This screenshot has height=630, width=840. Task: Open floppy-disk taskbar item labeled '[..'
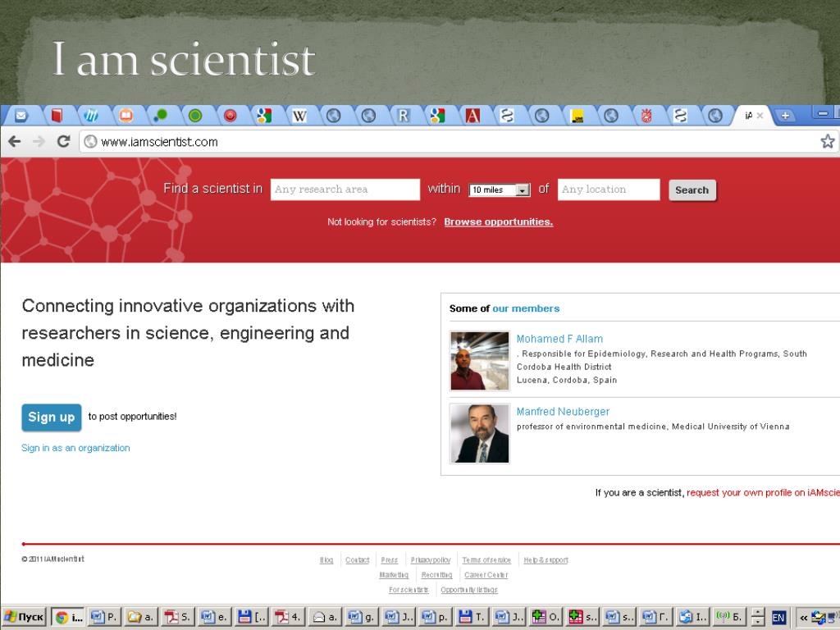pos(251,617)
